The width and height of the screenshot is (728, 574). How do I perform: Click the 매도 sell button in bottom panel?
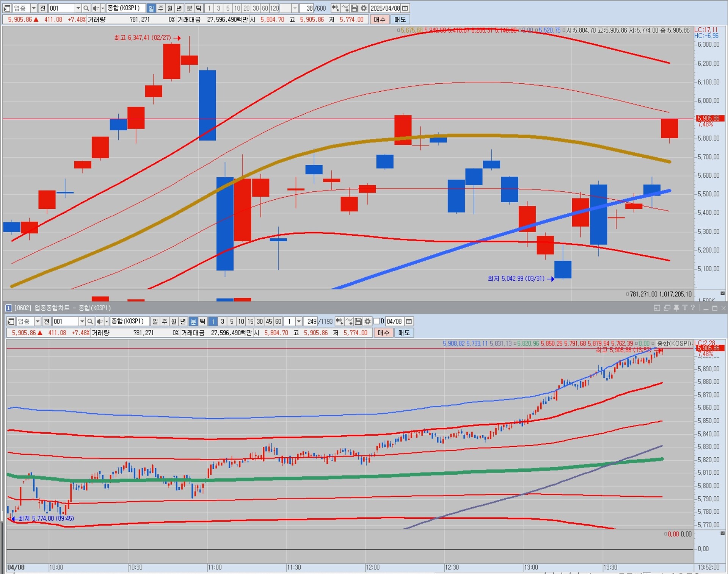404,333
